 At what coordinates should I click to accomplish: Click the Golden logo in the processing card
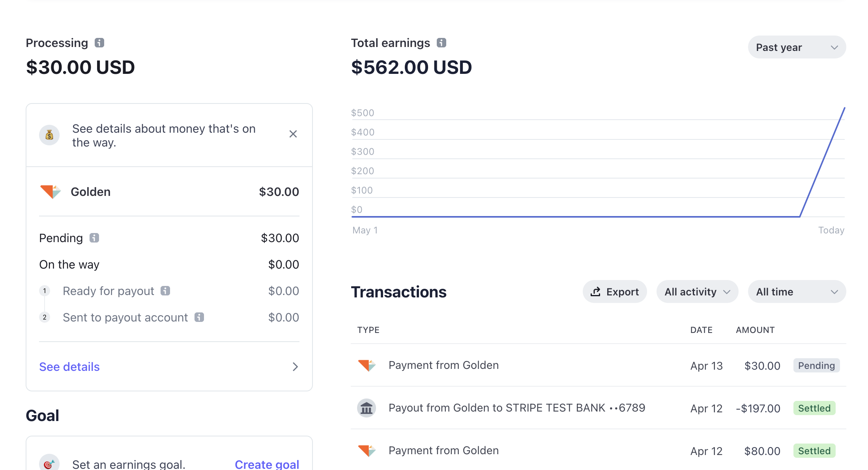tap(51, 192)
